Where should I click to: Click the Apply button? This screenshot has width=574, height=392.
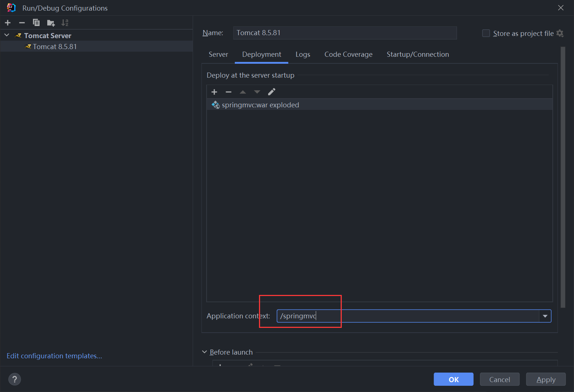(x=546, y=380)
